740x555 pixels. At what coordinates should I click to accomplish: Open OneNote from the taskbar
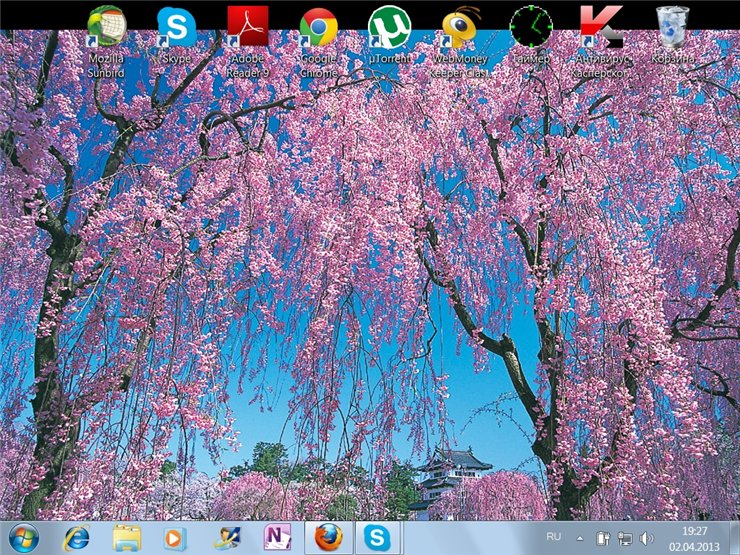(x=277, y=538)
